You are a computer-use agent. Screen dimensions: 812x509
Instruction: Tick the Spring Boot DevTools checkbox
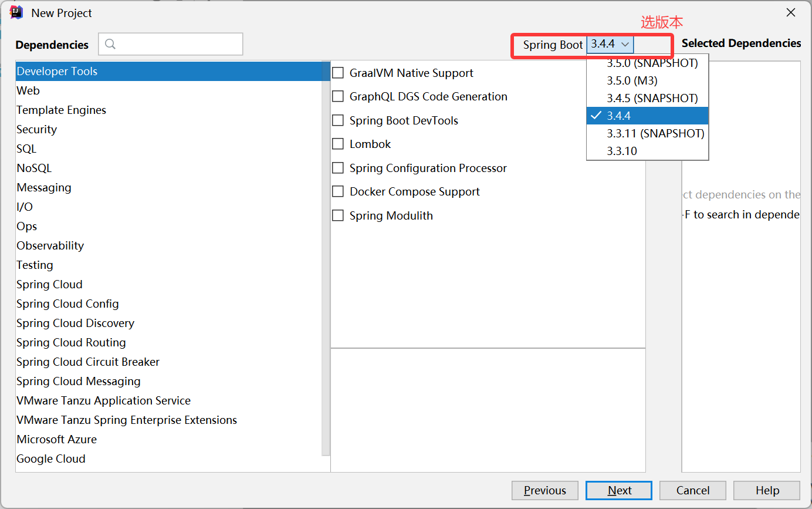tap(338, 120)
